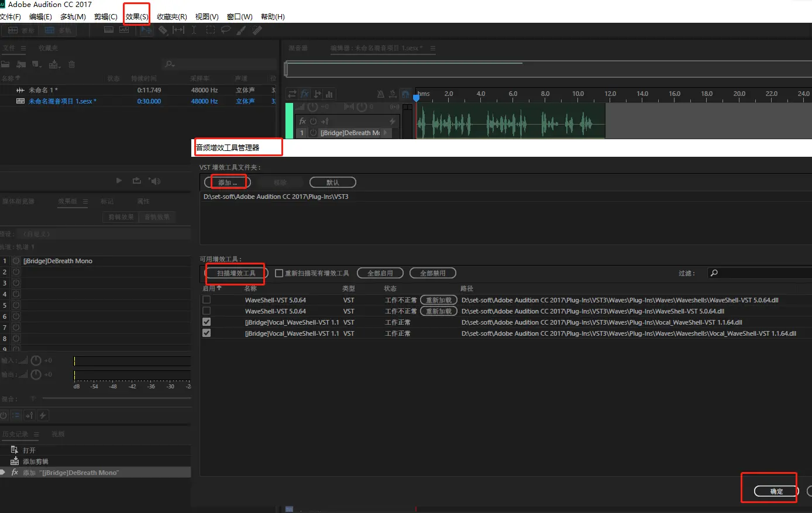Select the Spot Healing Brush tool
812x513 pixels.
[x=257, y=30]
